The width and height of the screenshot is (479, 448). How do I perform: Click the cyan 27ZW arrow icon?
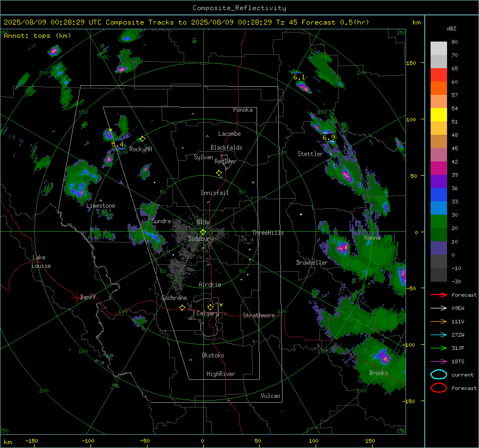[439, 335]
